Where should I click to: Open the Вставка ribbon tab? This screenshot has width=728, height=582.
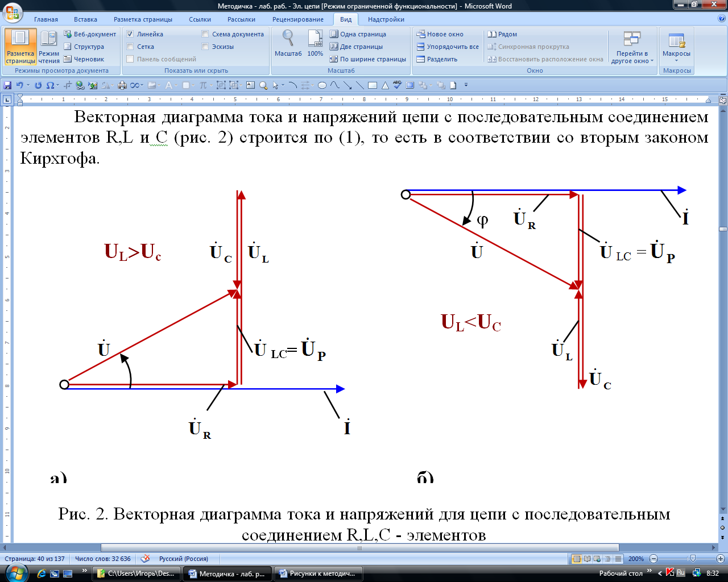(85, 19)
